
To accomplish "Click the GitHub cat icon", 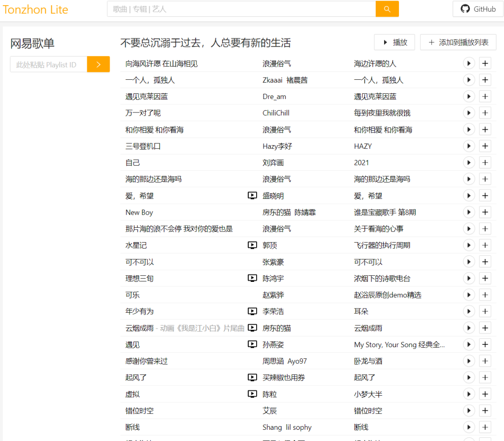I will click(465, 8).
